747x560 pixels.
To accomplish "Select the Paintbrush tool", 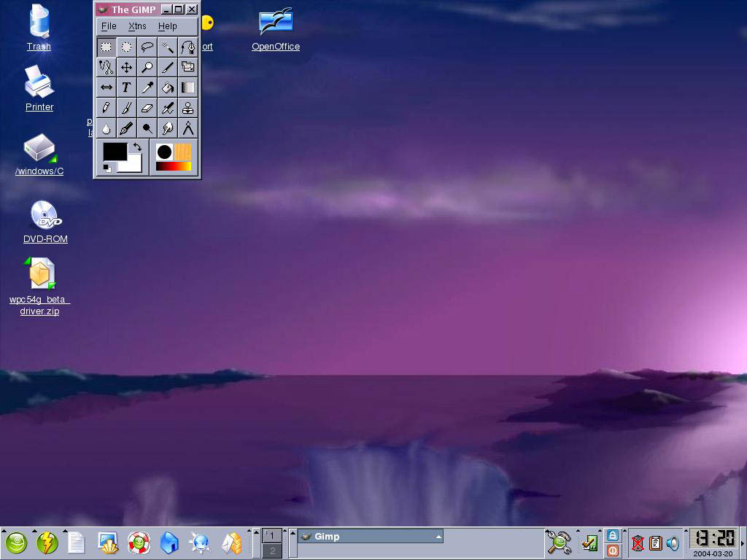I will [127, 108].
